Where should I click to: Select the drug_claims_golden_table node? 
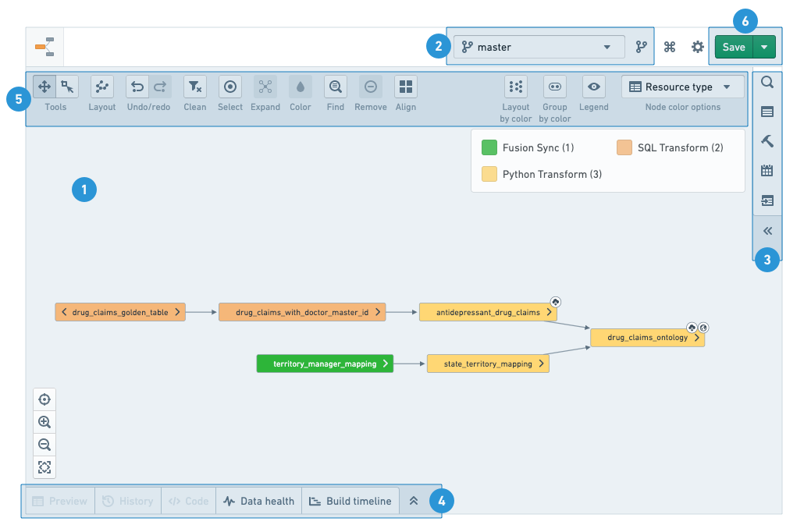[x=120, y=312]
